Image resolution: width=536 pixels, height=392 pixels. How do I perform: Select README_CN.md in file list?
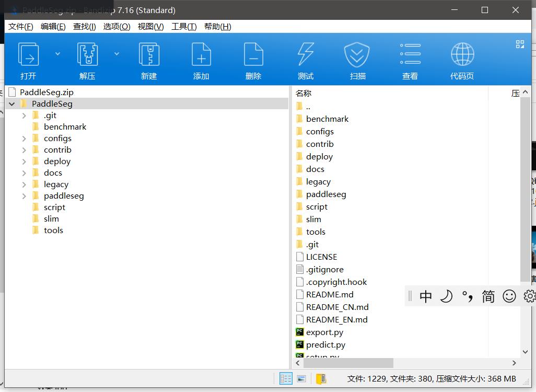[337, 307]
